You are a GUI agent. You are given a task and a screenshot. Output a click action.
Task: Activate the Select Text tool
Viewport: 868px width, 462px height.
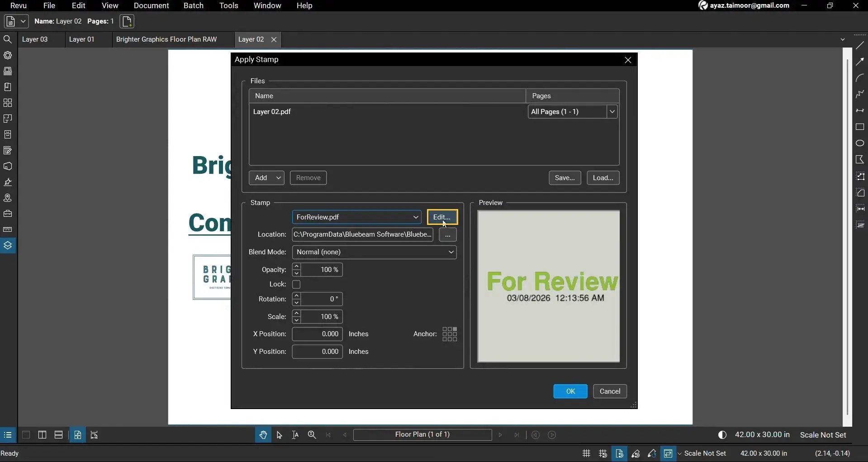pyautogui.click(x=295, y=435)
